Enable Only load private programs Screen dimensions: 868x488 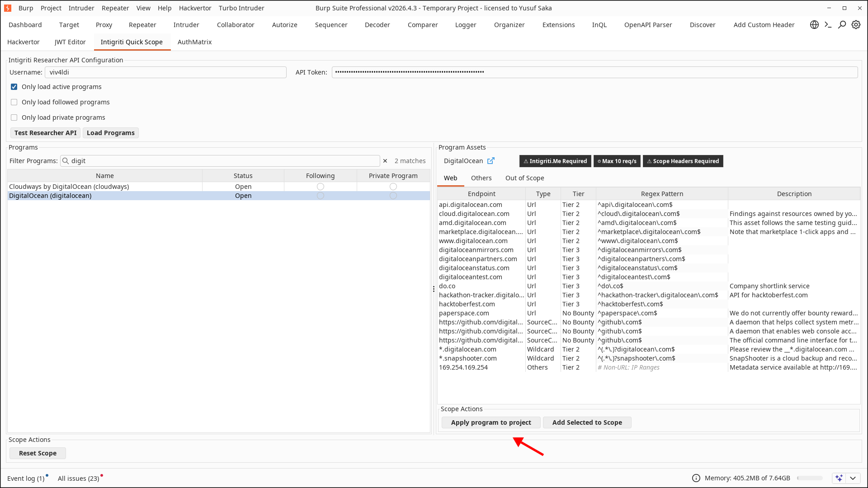(x=14, y=117)
